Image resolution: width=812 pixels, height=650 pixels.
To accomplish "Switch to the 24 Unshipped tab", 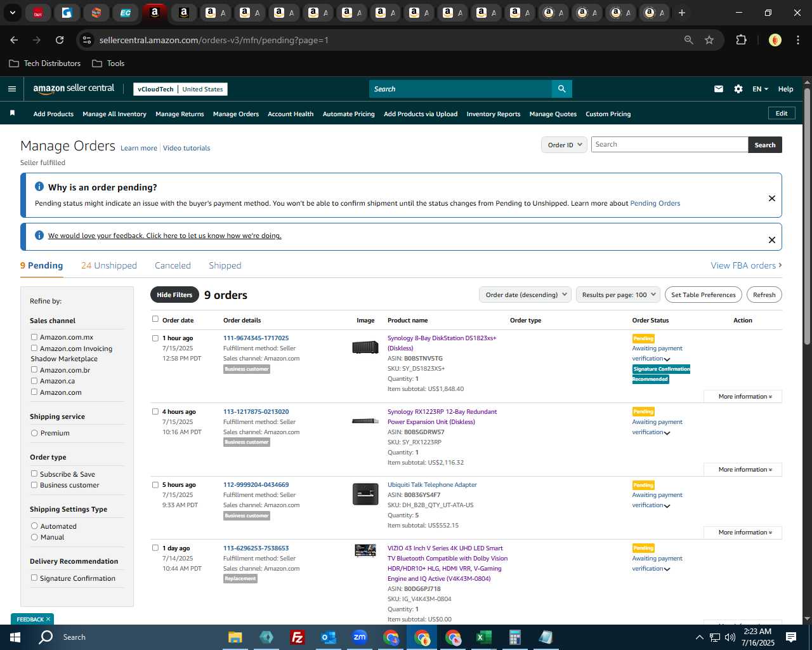I will pyautogui.click(x=109, y=265).
